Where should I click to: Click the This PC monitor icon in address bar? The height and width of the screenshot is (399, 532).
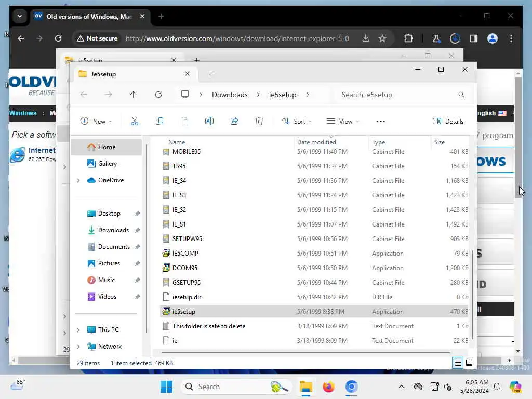(185, 95)
